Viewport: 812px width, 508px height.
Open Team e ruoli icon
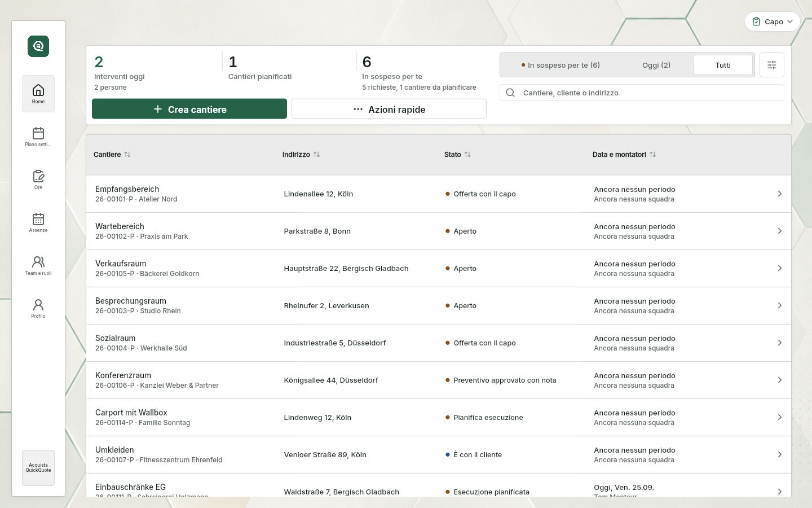coord(38,262)
